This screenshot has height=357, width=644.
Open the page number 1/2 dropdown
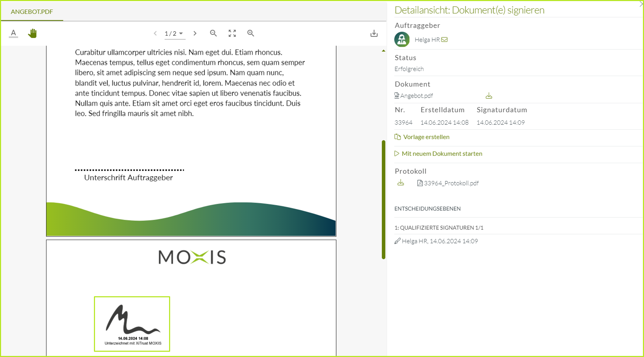pos(174,34)
